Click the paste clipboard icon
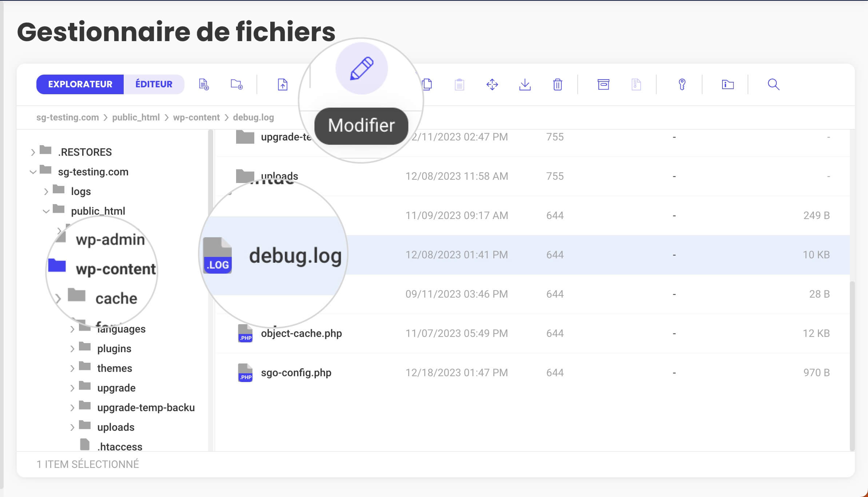868x497 pixels. [459, 84]
